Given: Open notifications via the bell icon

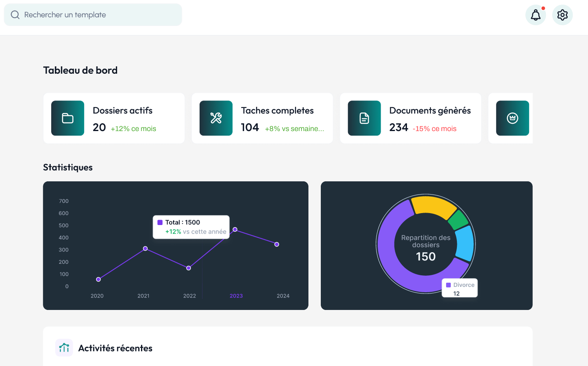Looking at the screenshot, I should 535,15.
